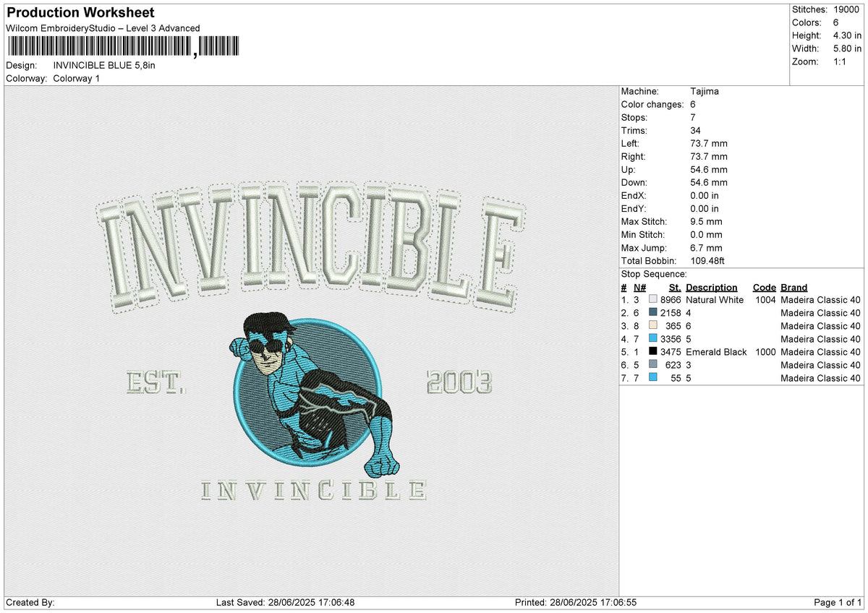The width and height of the screenshot is (868, 613).
Task: Click the stitch count '2158' in stop 2
Action: point(671,312)
